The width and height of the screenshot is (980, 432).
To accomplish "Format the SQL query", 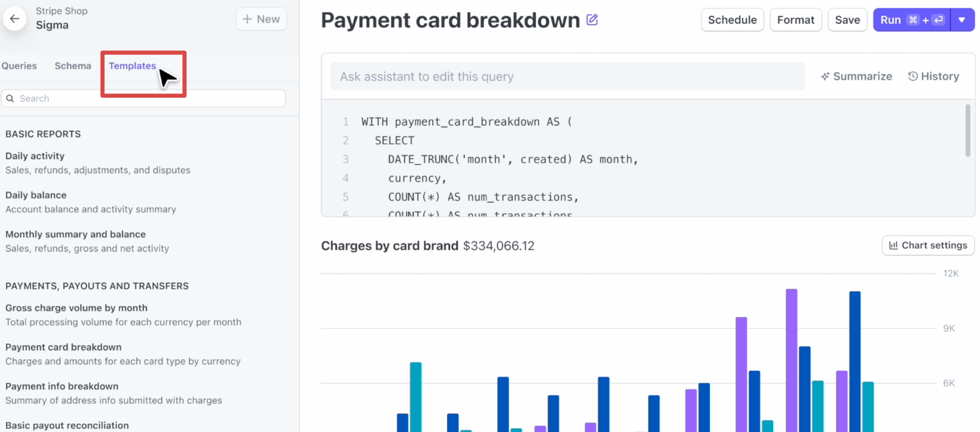I will pyautogui.click(x=796, y=20).
